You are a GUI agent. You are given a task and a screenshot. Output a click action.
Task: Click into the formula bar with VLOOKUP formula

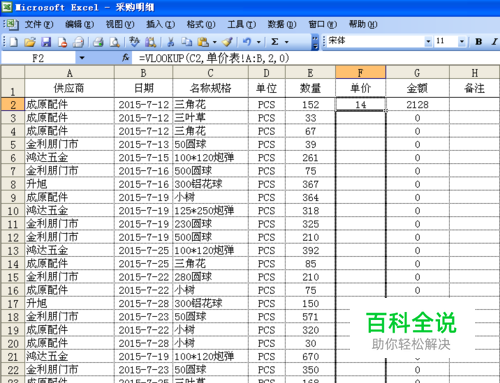tap(315, 58)
